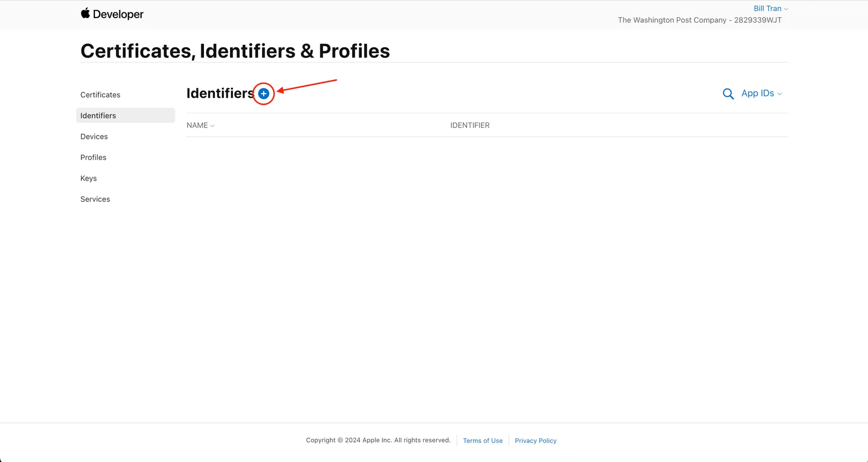868x462 pixels.
Task: Go to the Apple Developer logo home
Action: [x=112, y=14]
